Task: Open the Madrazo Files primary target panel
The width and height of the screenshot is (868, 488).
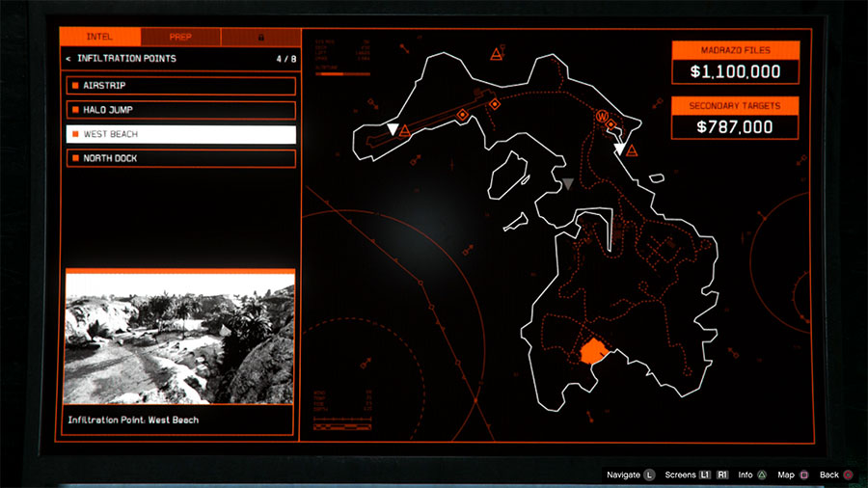Action: coord(735,63)
